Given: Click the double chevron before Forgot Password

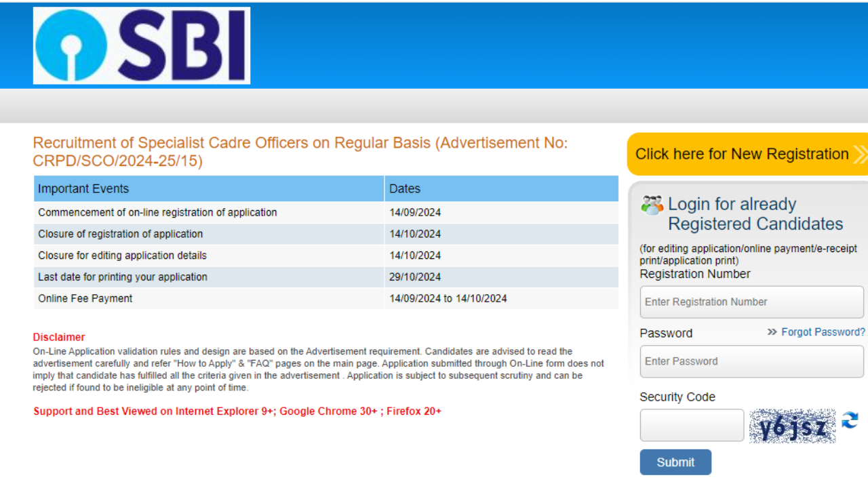Looking at the screenshot, I should tap(772, 332).
